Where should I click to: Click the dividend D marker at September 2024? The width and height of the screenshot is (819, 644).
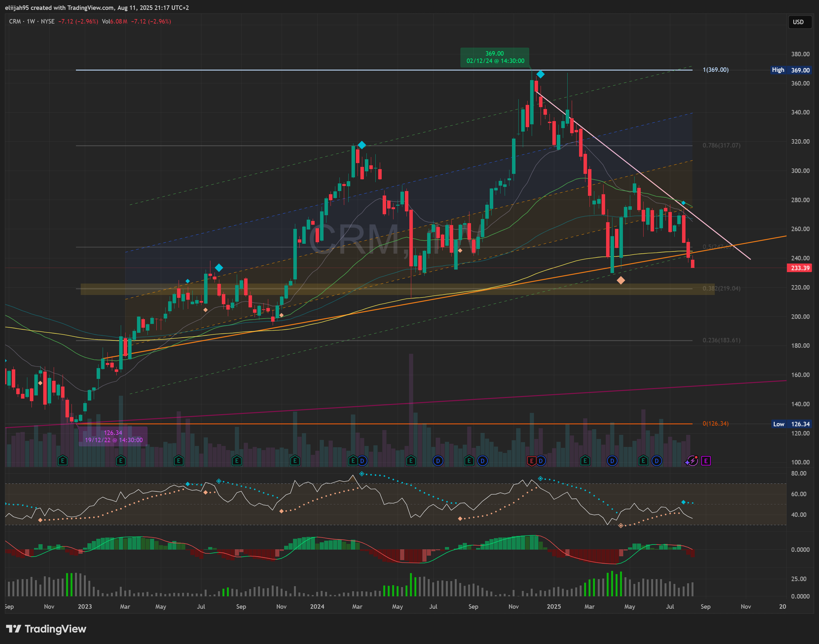click(x=482, y=460)
